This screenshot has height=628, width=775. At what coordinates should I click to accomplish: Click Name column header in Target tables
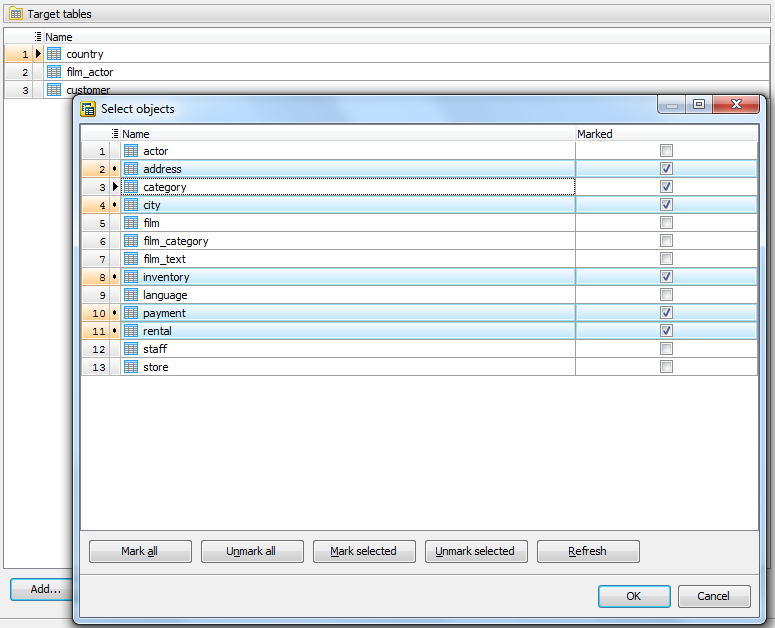click(406, 37)
